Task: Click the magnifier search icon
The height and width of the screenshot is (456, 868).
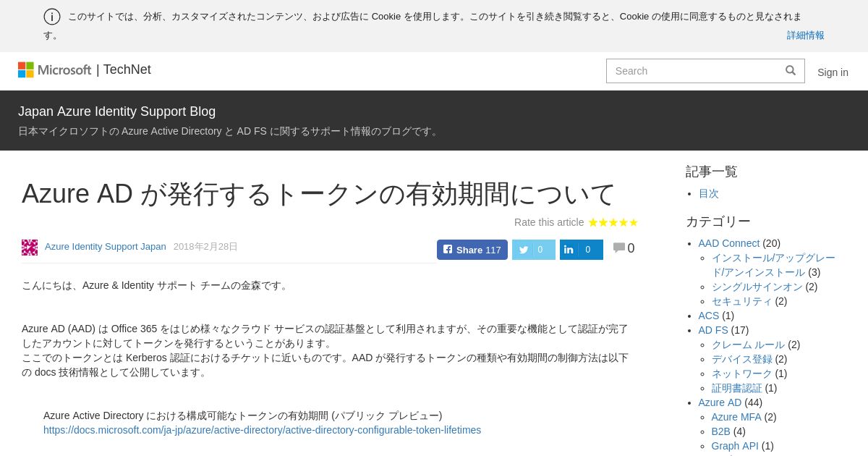Action: 791,70
